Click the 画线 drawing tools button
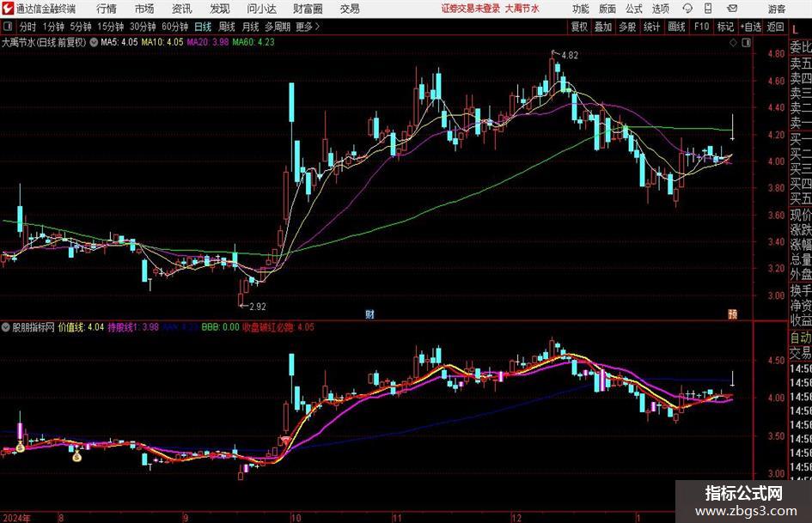This screenshot has height=523, width=812. 676,27
